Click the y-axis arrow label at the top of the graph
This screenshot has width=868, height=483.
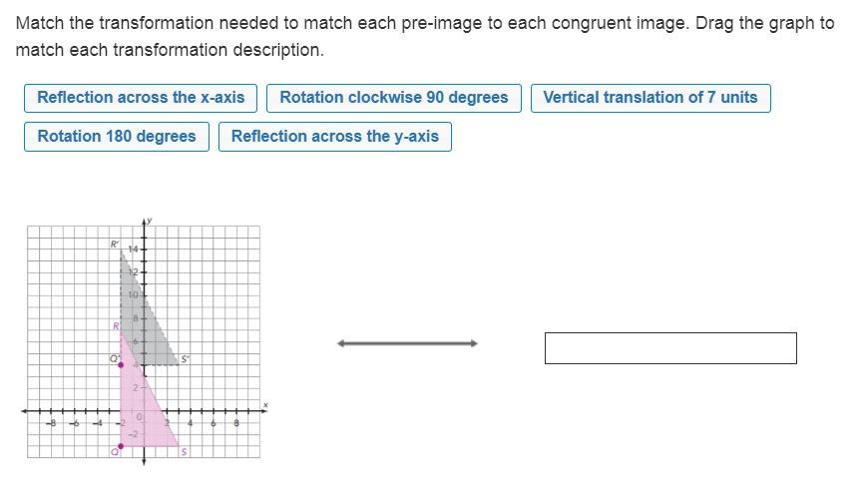(149, 220)
